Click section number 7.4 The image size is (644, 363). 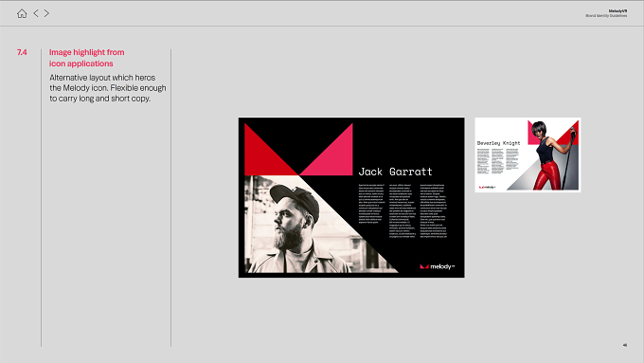click(x=22, y=52)
